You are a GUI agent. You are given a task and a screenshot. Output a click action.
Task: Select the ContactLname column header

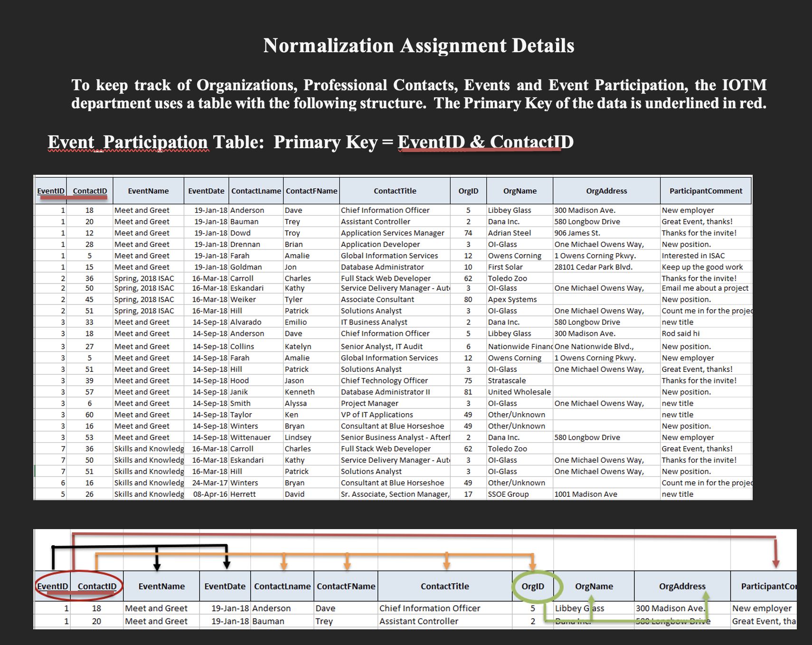[x=256, y=190]
